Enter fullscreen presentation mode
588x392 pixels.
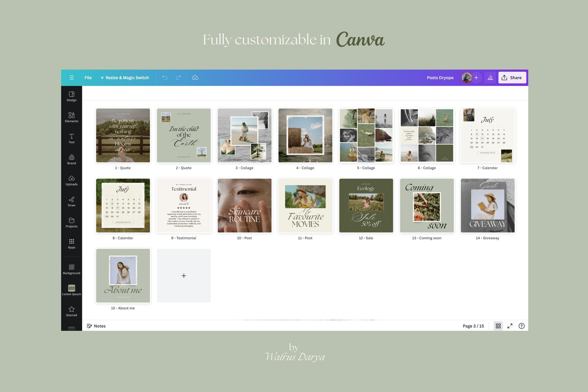point(510,326)
